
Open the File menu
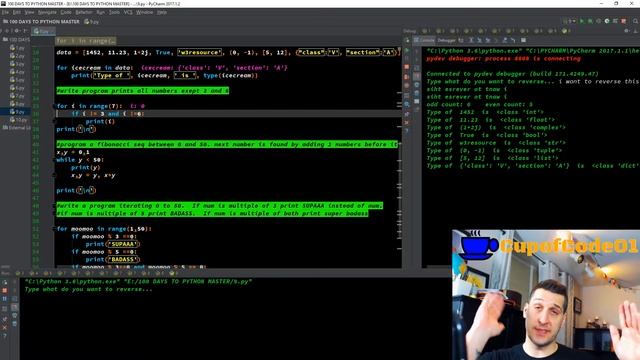pos(4,12)
